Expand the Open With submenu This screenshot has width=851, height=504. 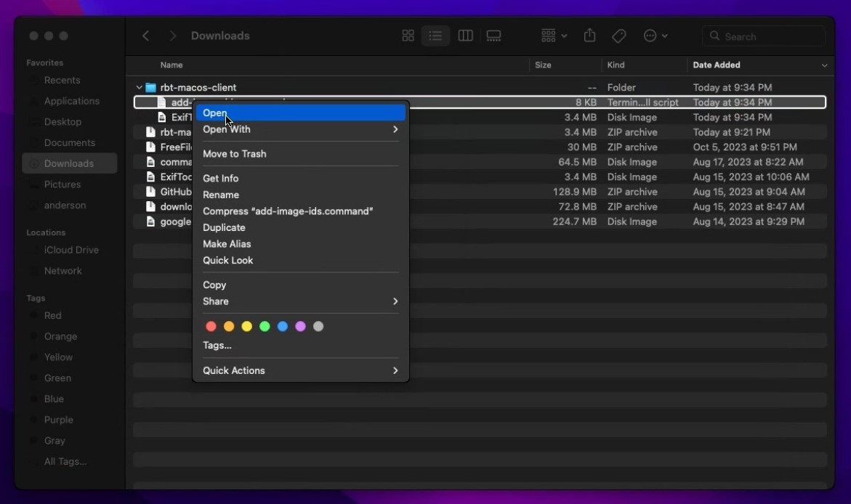pos(300,129)
